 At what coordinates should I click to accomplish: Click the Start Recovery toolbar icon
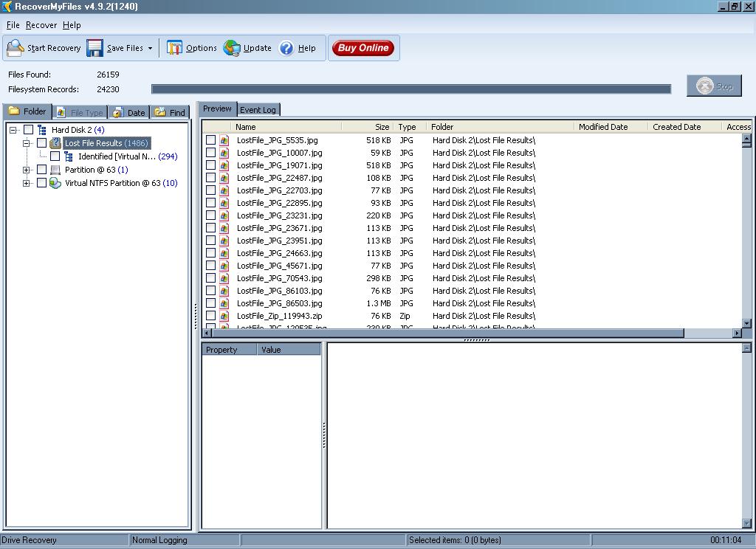16,49
